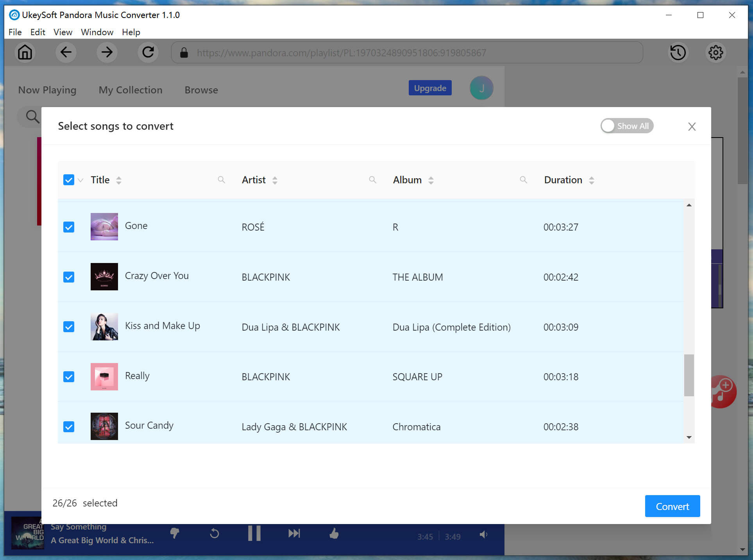This screenshot has height=560, width=753.
Task: Expand the Artist sort dropdown arrow
Action: point(275,180)
